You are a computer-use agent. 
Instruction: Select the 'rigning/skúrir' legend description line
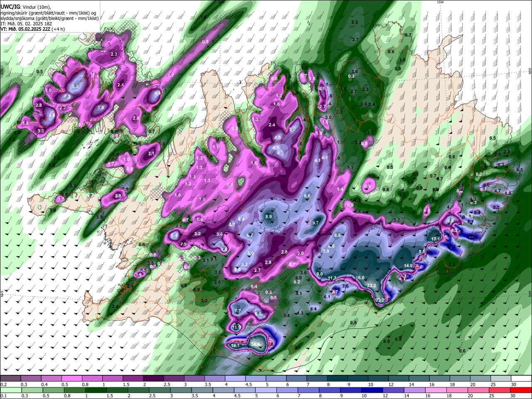pos(49,12)
